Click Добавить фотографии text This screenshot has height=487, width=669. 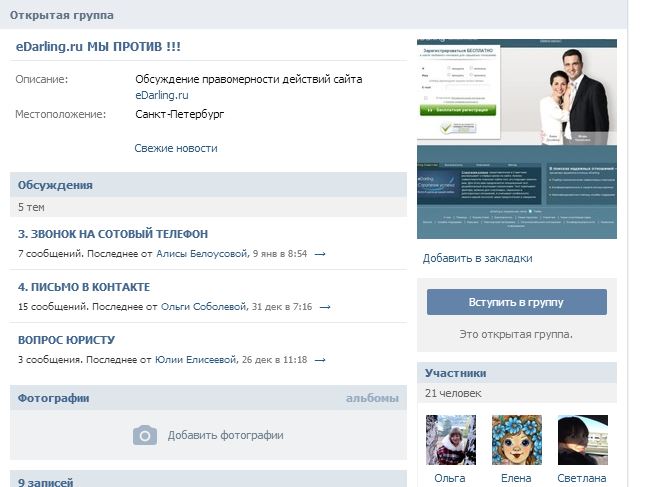click(x=225, y=435)
